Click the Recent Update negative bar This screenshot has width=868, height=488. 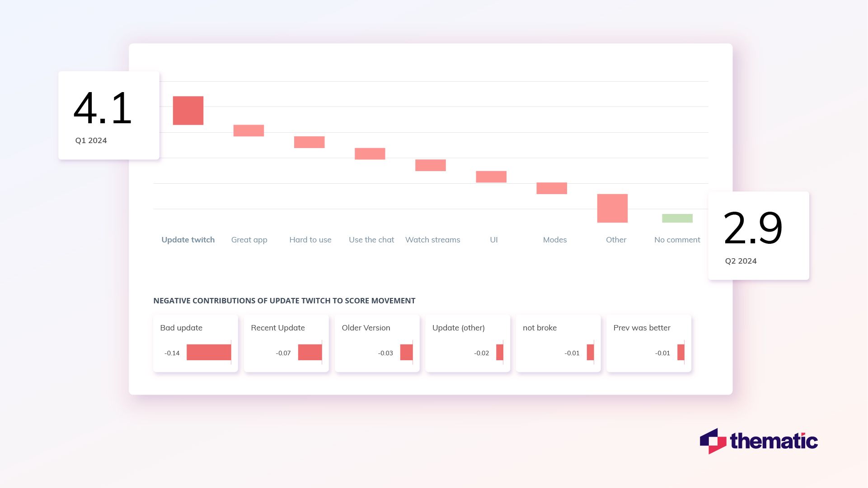310,353
